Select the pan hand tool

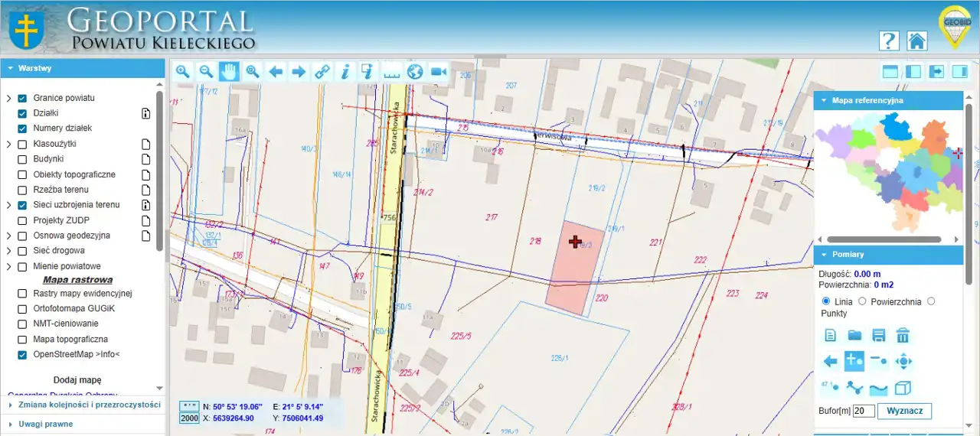click(x=229, y=72)
